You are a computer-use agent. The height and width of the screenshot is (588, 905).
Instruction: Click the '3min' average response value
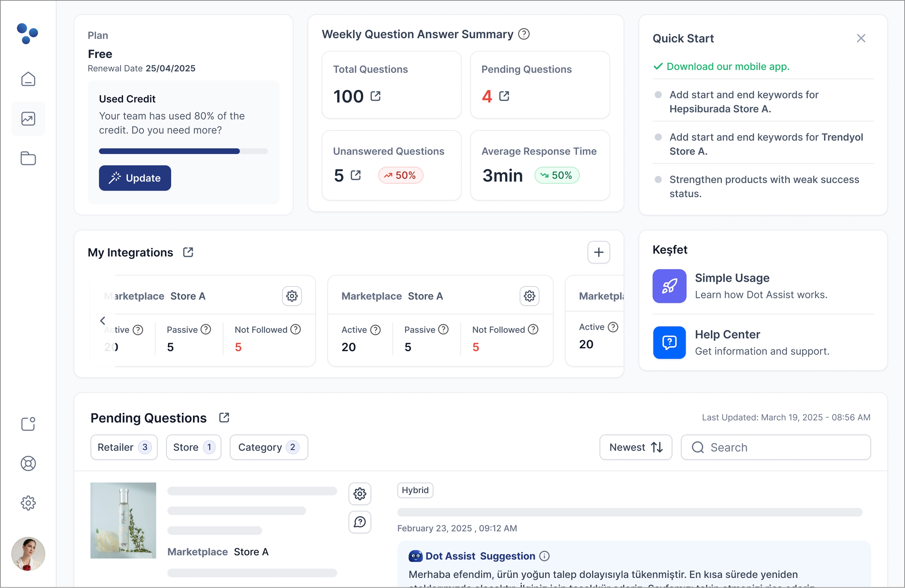(x=503, y=176)
